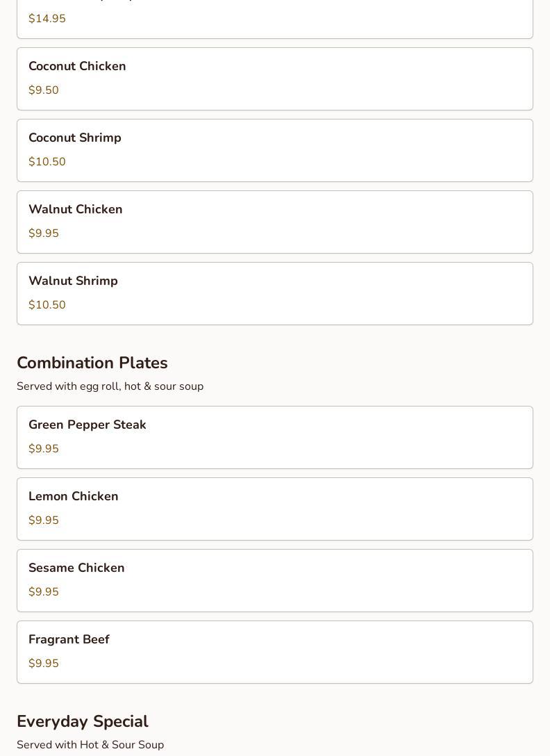This screenshot has height=756, width=550.
Task: Click the $14.95 price at top
Action: coord(47,19)
